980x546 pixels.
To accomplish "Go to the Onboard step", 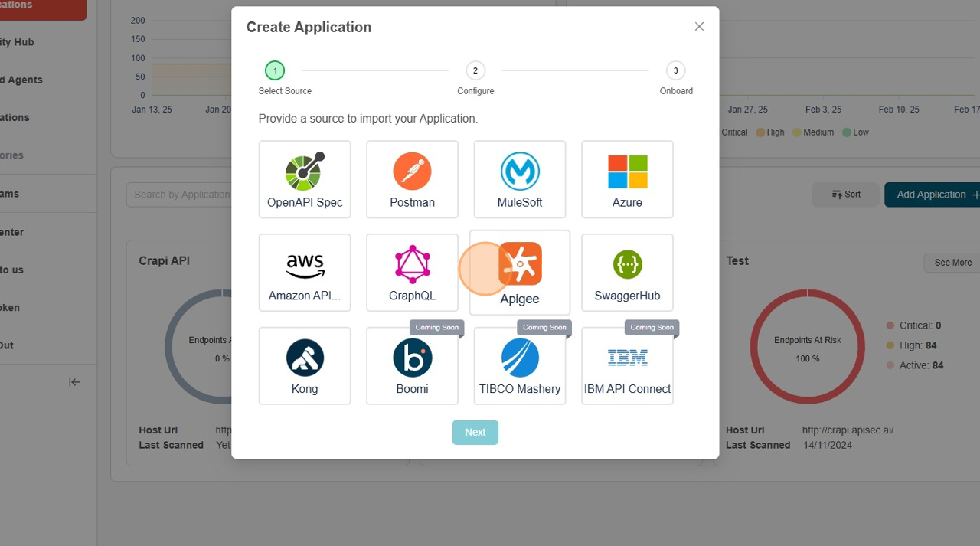I will [675, 70].
